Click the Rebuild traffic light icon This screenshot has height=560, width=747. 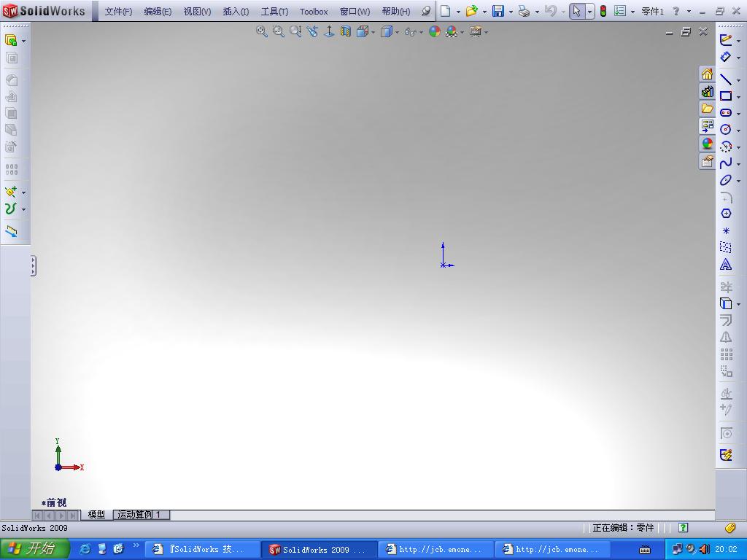click(603, 11)
